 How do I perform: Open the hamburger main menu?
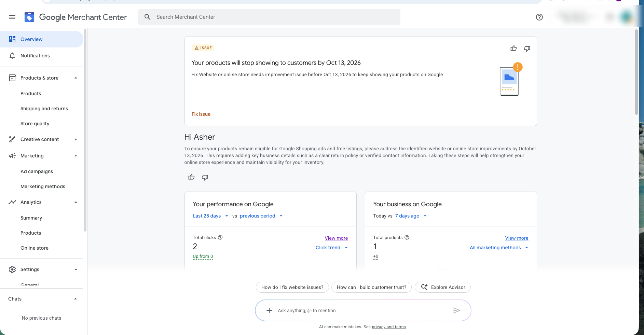(x=12, y=17)
